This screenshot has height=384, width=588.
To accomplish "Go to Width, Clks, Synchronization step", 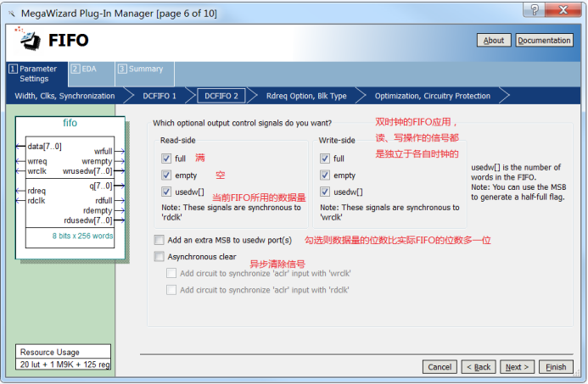I will pos(64,96).
